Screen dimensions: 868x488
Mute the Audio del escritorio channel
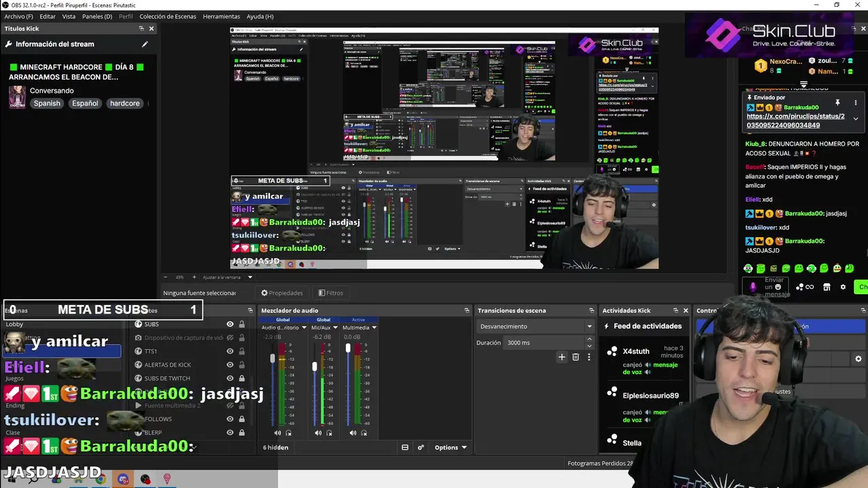[x=277, y=432]
